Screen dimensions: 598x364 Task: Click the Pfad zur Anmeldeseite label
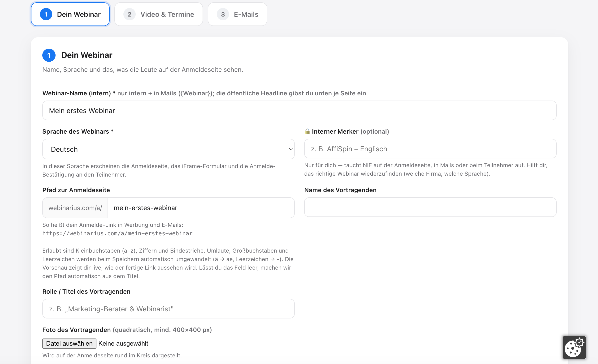pyautogui.click(x=76, y=190)
